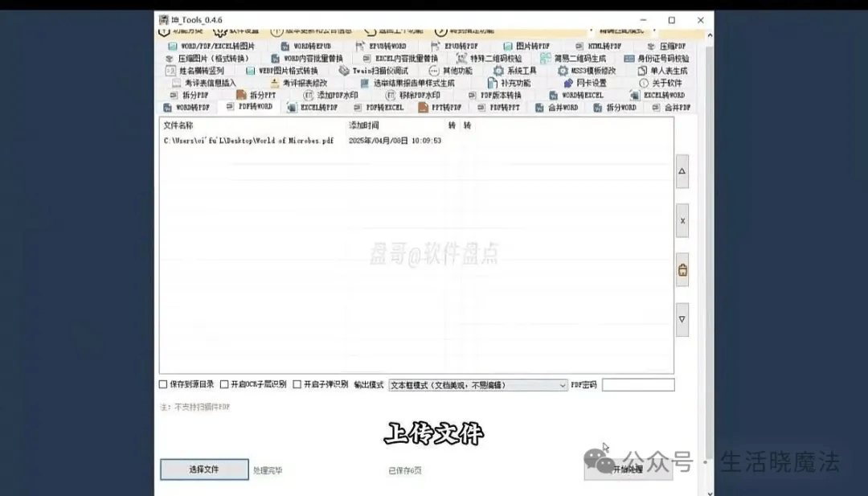Expand the 输出模式 output mode dropdown
The width and height of the screenshot is (868, 496).
coord(478,385)
